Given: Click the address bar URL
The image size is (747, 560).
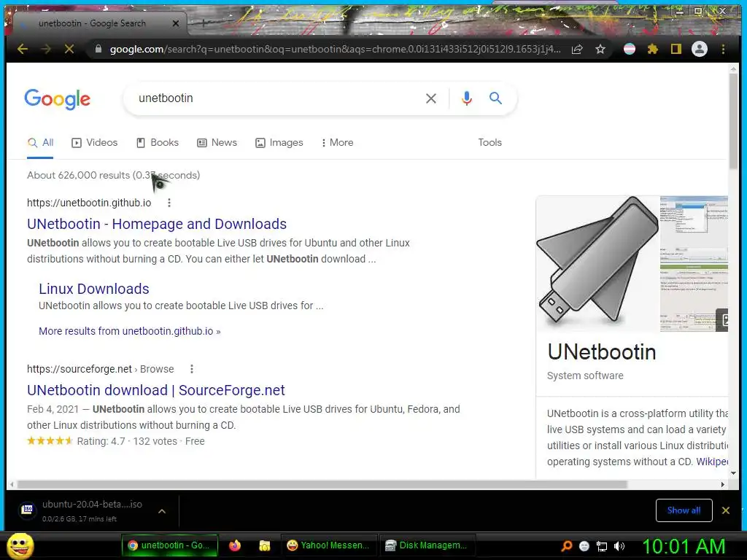Looking at the screenshot, I should click(335, 49).
